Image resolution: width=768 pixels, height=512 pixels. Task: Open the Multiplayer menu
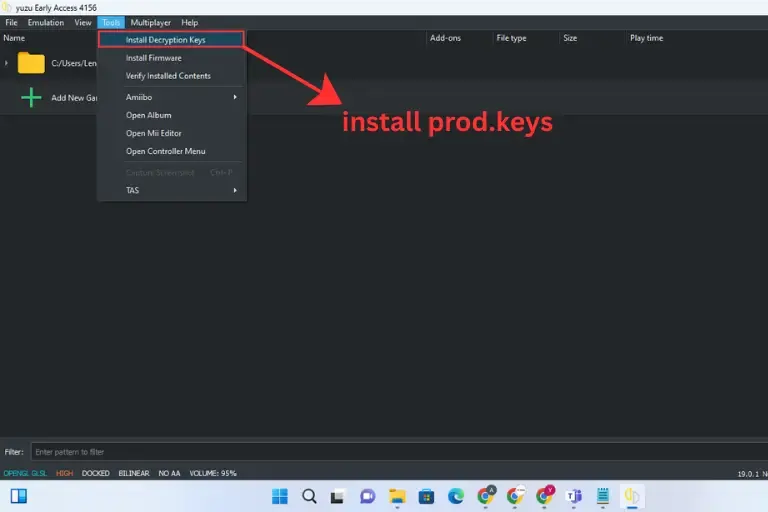[x=150, y=23]
